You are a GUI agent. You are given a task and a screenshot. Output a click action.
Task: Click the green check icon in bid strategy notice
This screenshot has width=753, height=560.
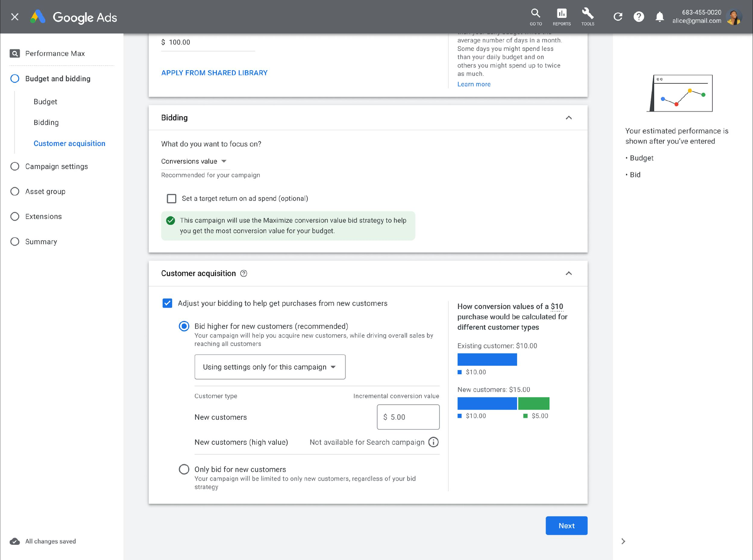click(171, 221)
